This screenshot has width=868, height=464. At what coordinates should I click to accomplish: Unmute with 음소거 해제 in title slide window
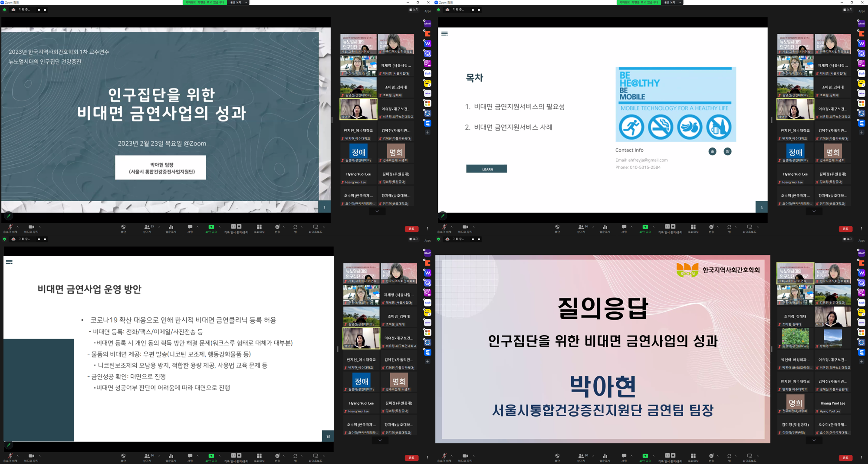[x=10, y=228]
